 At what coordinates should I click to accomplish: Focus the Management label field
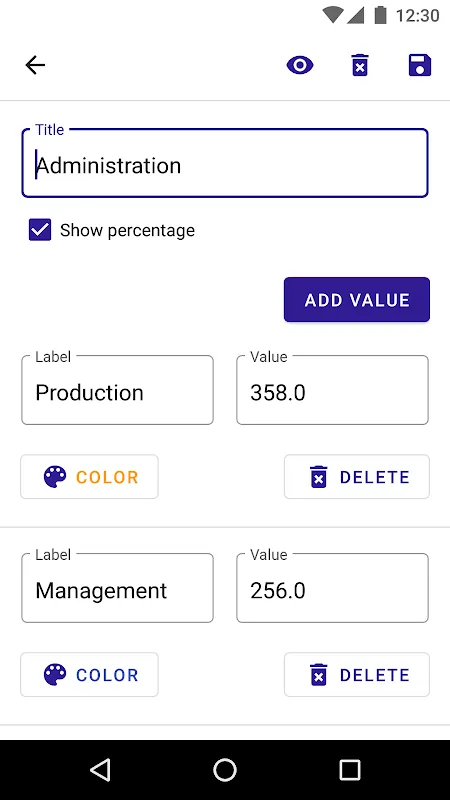pyautogui.click(x=117, y=588)
